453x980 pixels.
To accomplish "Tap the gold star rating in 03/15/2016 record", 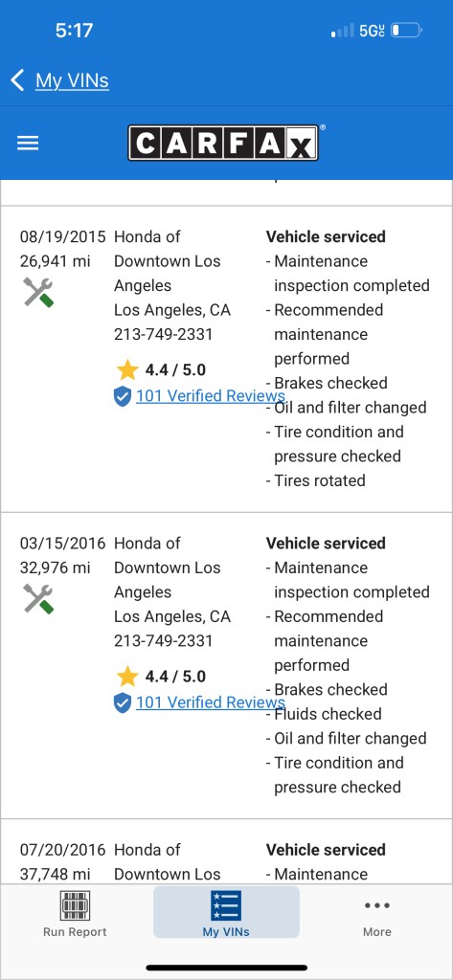I will click(127, 677).
